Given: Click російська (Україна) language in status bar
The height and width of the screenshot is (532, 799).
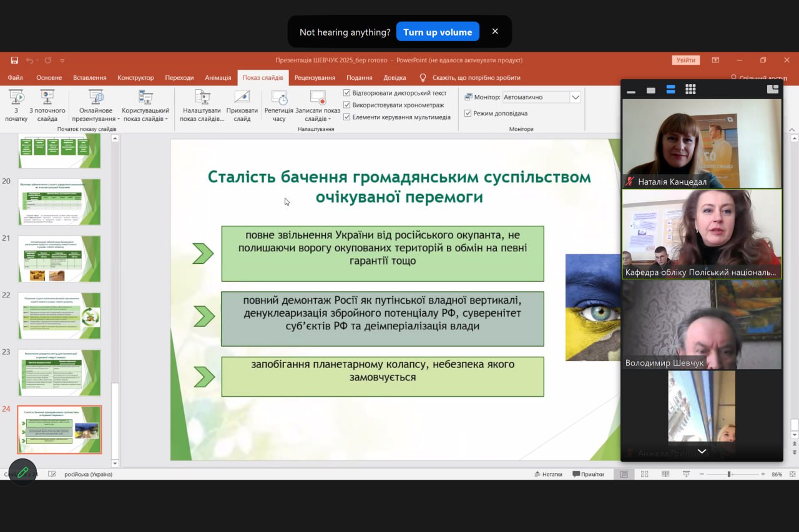Looking at the screenshot, I should coord(88,474).
